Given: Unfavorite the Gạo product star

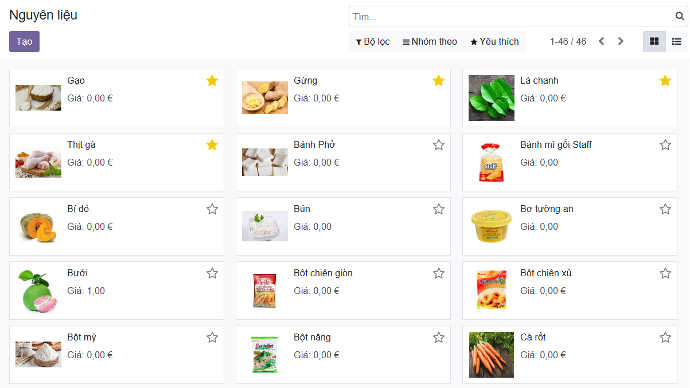Looking at the screenshot, I should pyautogui.click(x=212, y=81).
